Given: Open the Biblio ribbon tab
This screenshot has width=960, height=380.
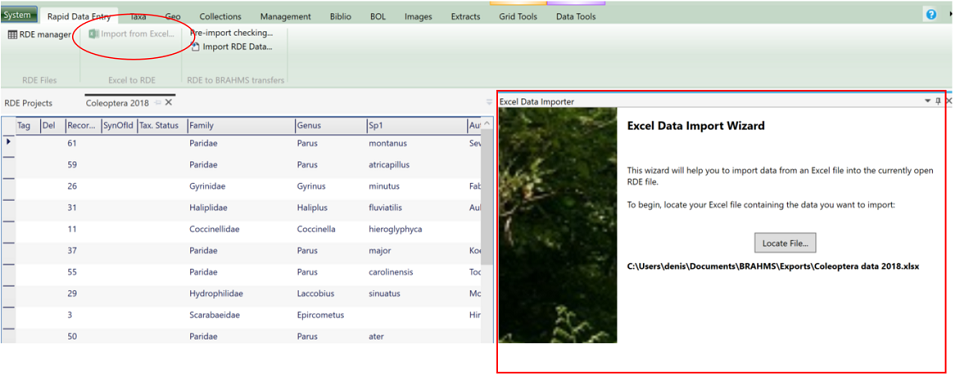Looking at the screenshot, I should tap(340, 17).
